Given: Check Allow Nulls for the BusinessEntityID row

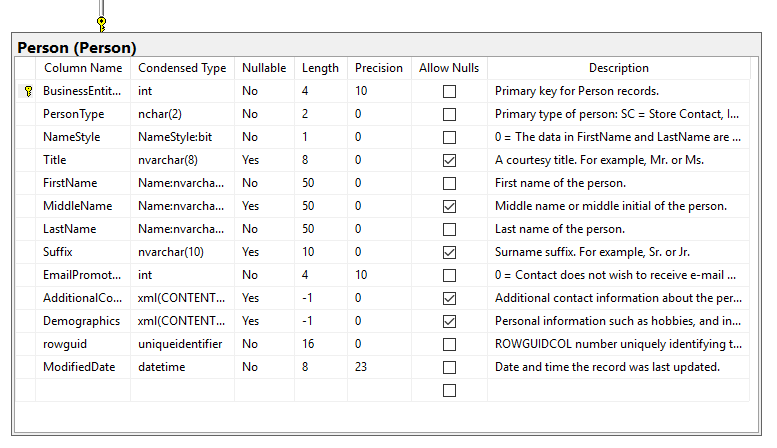Looking at the screenshot, I should tap(449, 91).
